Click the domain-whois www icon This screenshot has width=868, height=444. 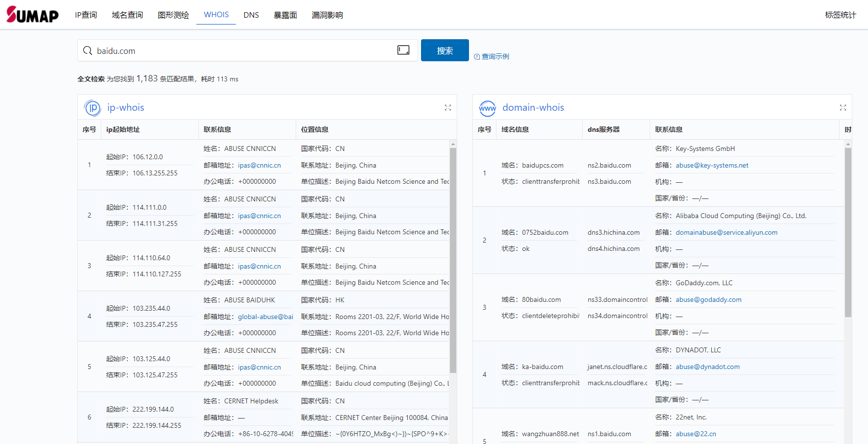[x=488, y=108]
